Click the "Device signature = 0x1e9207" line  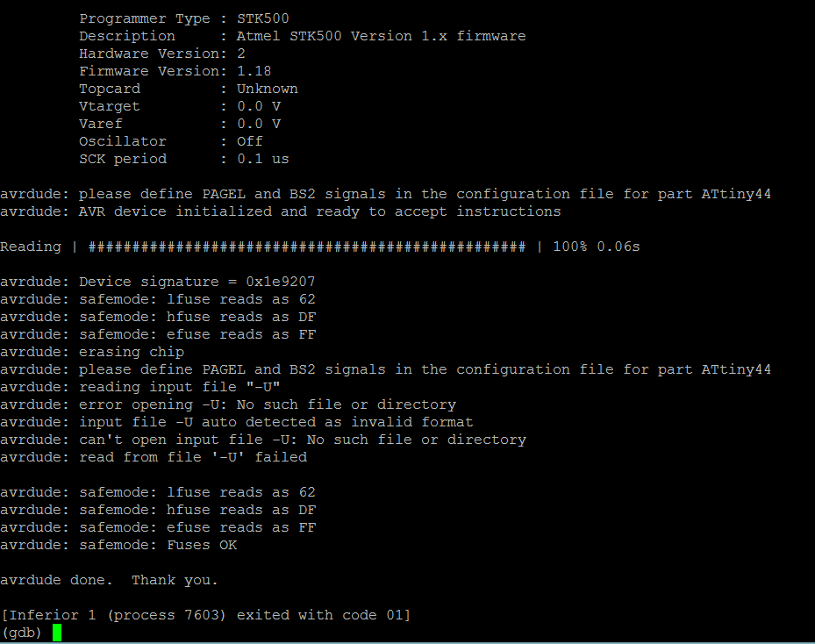click(x=158, y=282)
